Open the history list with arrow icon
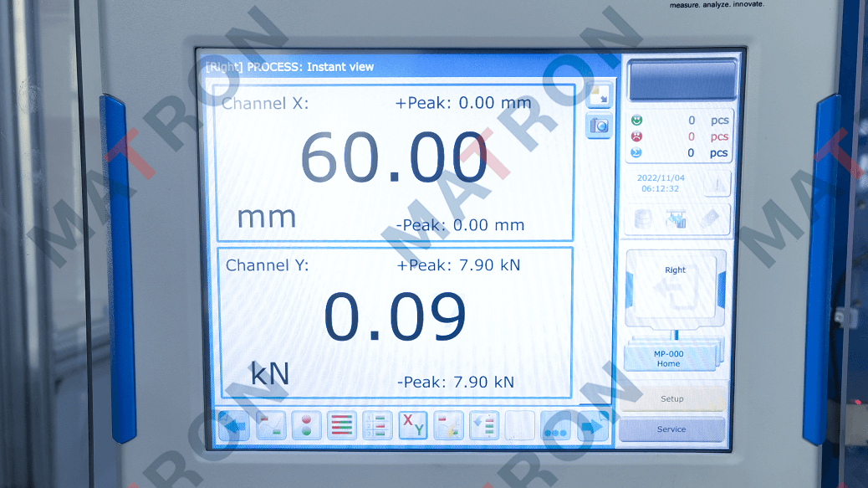868x488 pixels. [x=484, y=426]
